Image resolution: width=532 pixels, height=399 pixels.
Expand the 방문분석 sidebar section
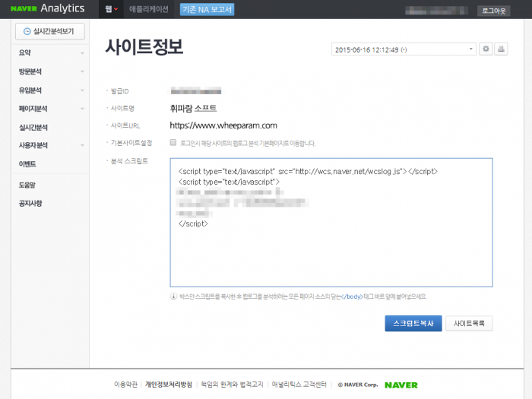(x=51, y=71)
